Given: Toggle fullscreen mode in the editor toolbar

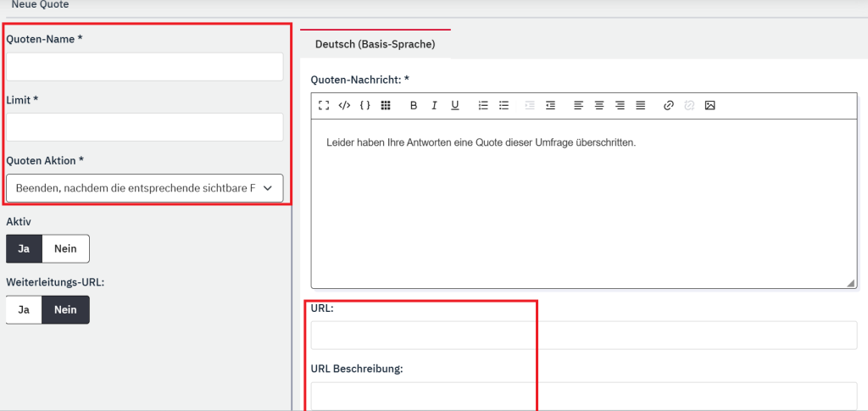Looking at the screenshot, I should coord(324,106).
